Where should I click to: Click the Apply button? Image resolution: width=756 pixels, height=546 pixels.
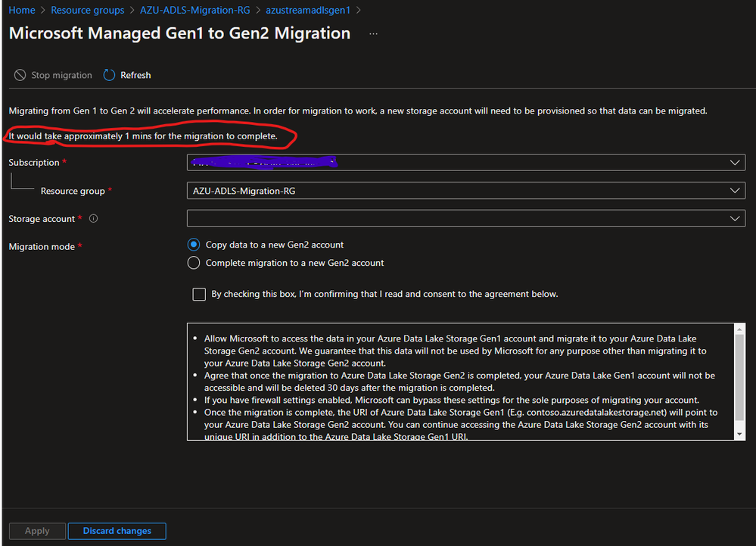point(37,531)
